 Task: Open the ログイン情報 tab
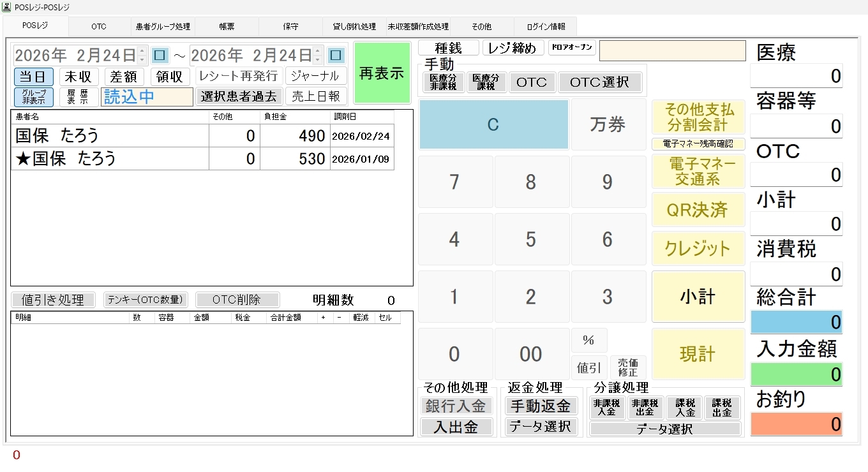click(546, 27)
